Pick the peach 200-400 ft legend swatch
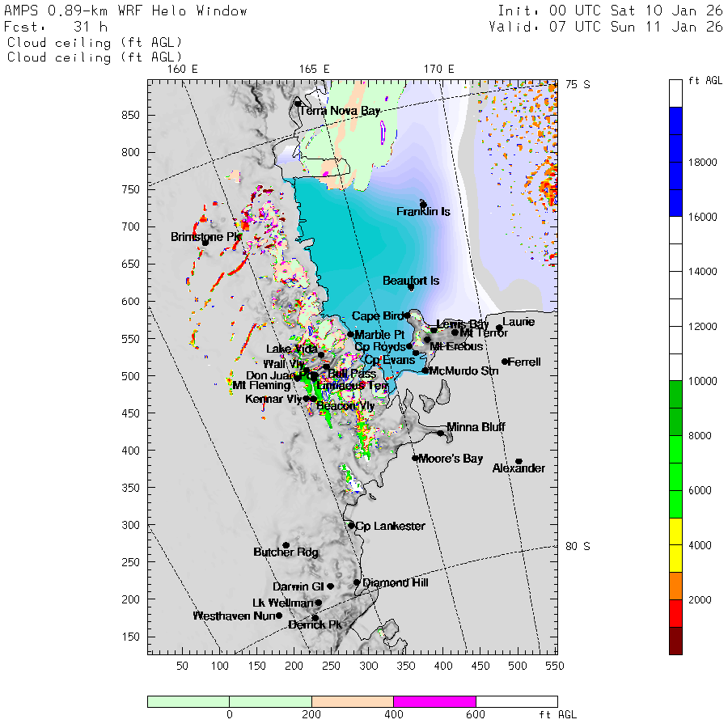Screen dimensions: 728x728 tap(352, 701)
